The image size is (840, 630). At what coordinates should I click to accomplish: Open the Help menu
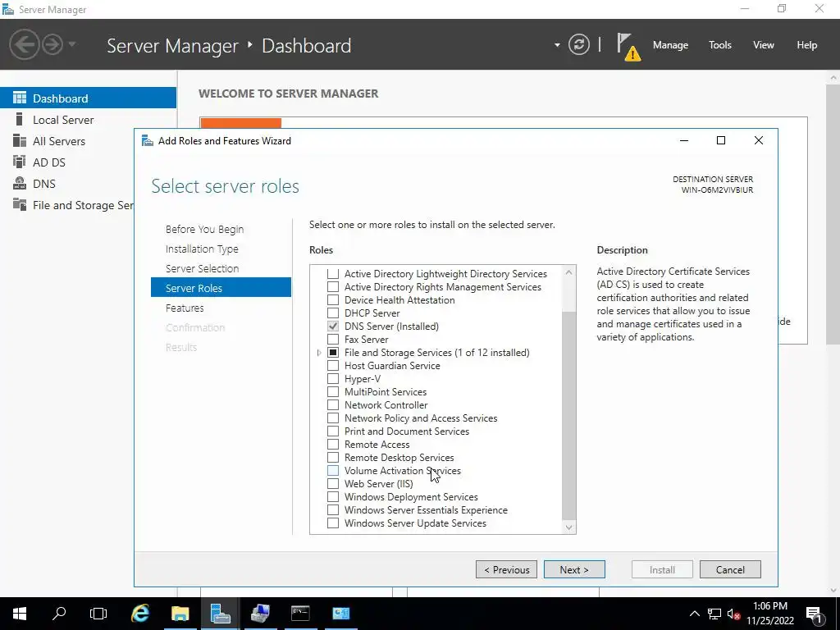click(806, 45)
